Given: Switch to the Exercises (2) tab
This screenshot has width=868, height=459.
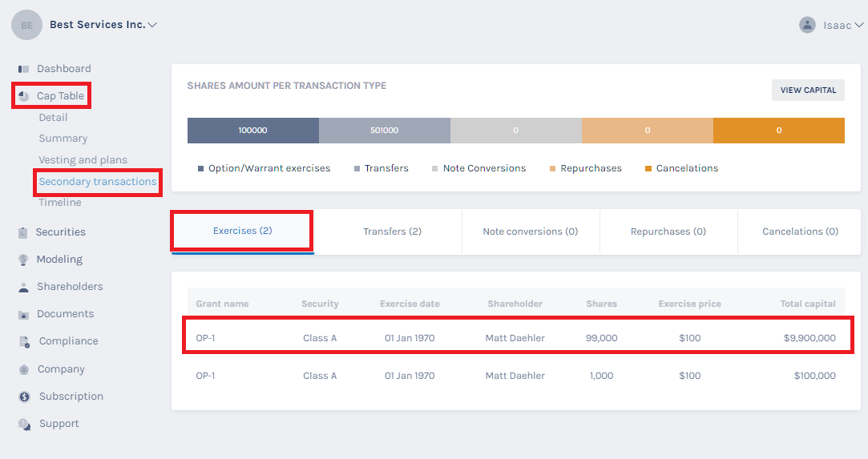Looking at the screenshot, I should point(243,232).
